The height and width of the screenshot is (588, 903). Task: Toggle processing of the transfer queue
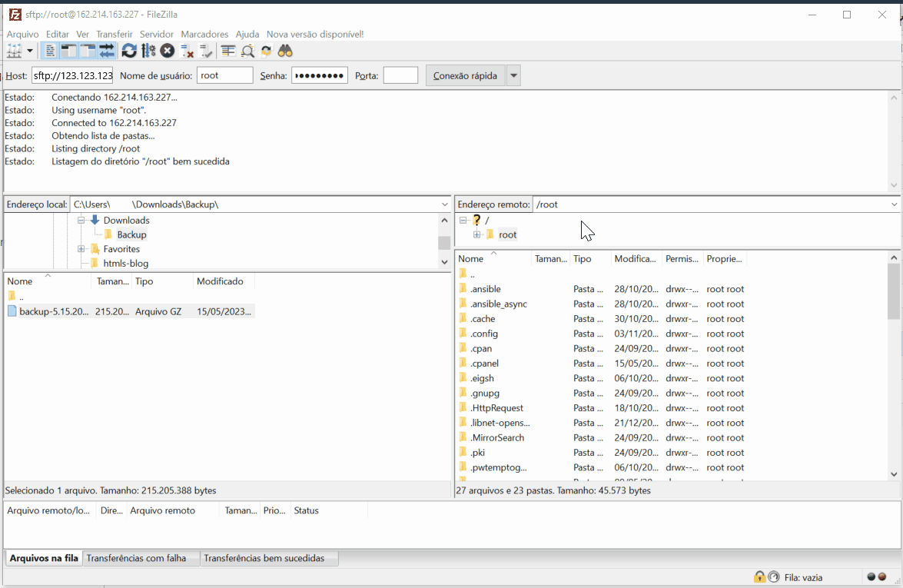148,51
